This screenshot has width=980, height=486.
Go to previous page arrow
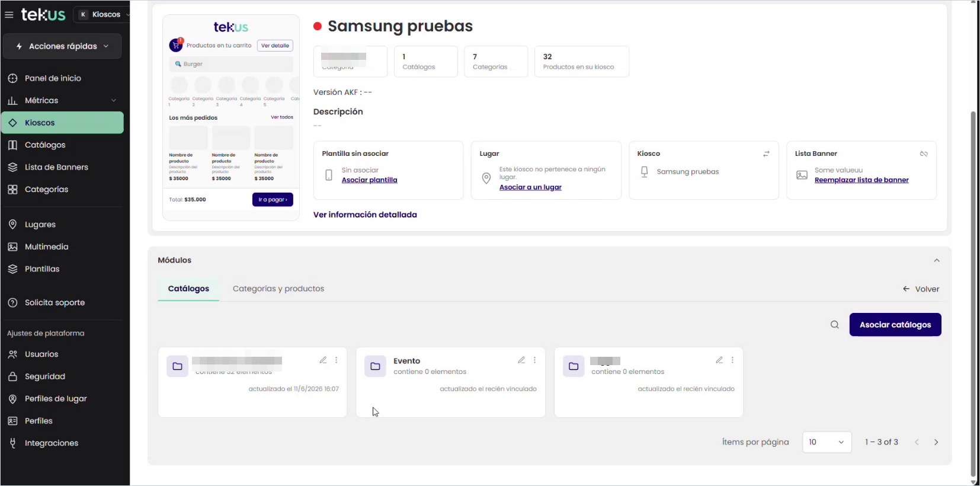pyautogui.click(x=917, y=442)
